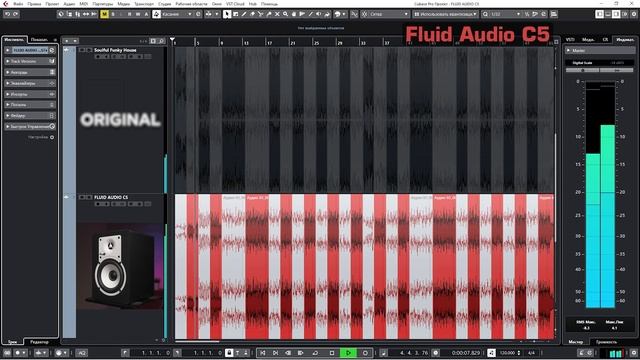Select the Mute X tool

click(x=277, y=14)
